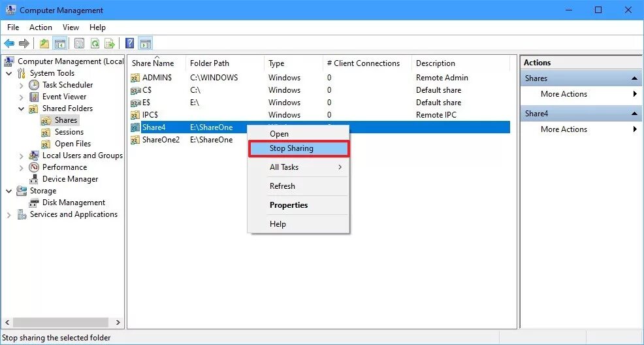Click the Services and Applications gears icon
This screenshot has height=345, width=644.
point(22,214)
